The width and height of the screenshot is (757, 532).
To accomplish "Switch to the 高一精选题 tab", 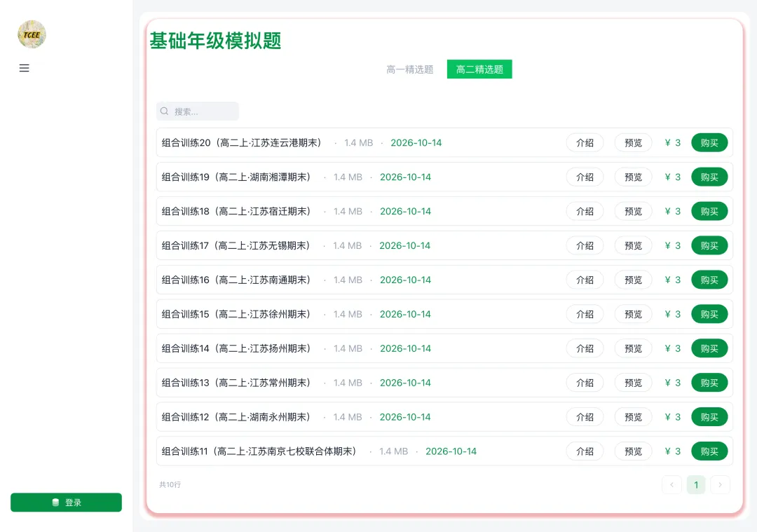I will point(410,69).
